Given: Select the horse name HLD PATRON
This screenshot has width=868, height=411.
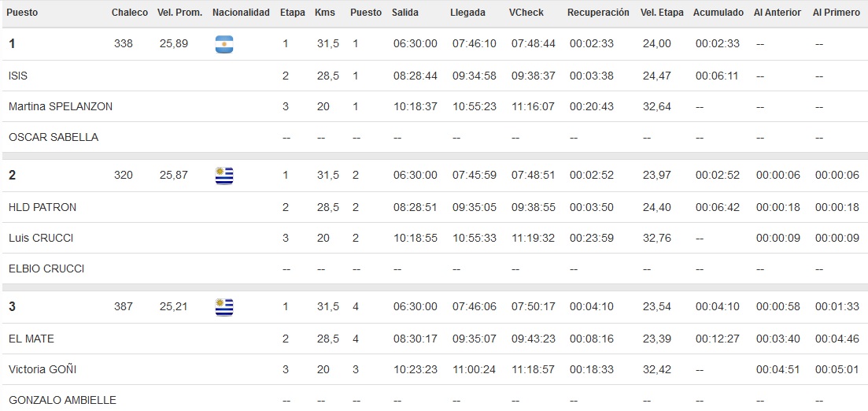Looking at the screenshot, I should [x=42, y=207].
